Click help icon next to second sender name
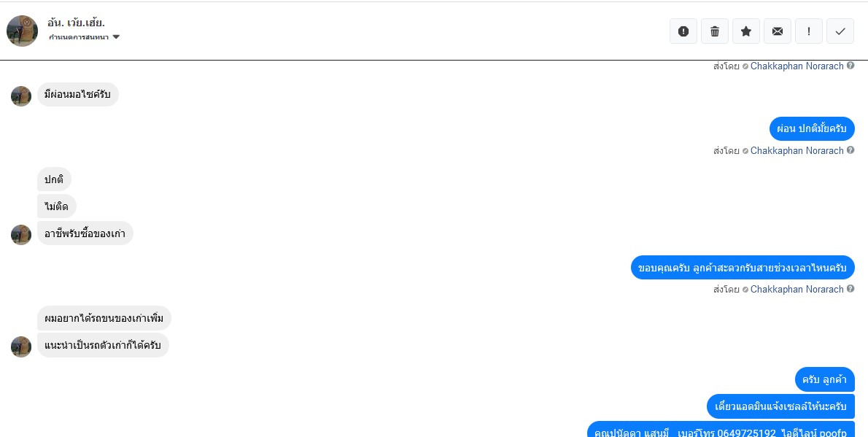Image resolution: width=868 pixels, height=437 pixels. tap(850, 150)
